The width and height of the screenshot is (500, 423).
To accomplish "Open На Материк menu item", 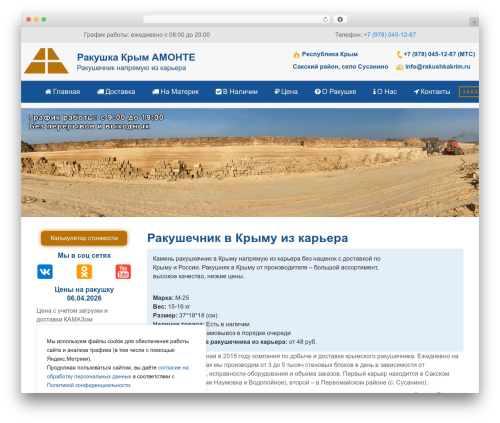I will tap(175, 92).
